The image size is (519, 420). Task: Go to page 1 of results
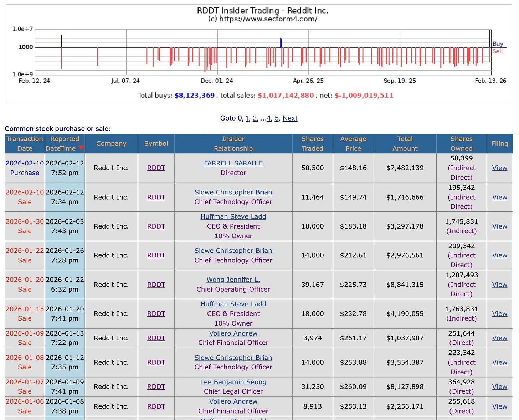(247, 118)
